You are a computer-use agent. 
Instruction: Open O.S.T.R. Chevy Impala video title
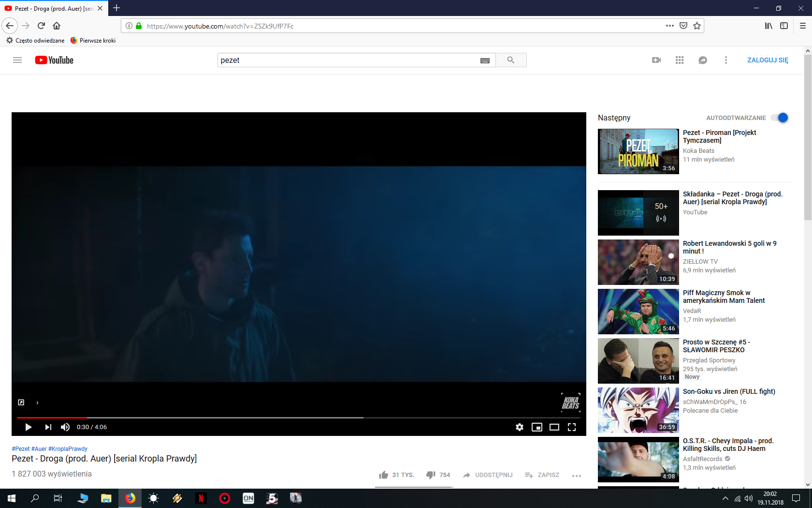(728, 445)
